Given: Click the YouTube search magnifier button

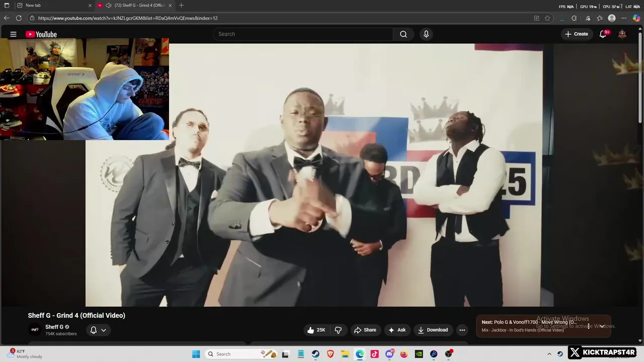Looking at the screenshot, I should [x=404, y=34].
